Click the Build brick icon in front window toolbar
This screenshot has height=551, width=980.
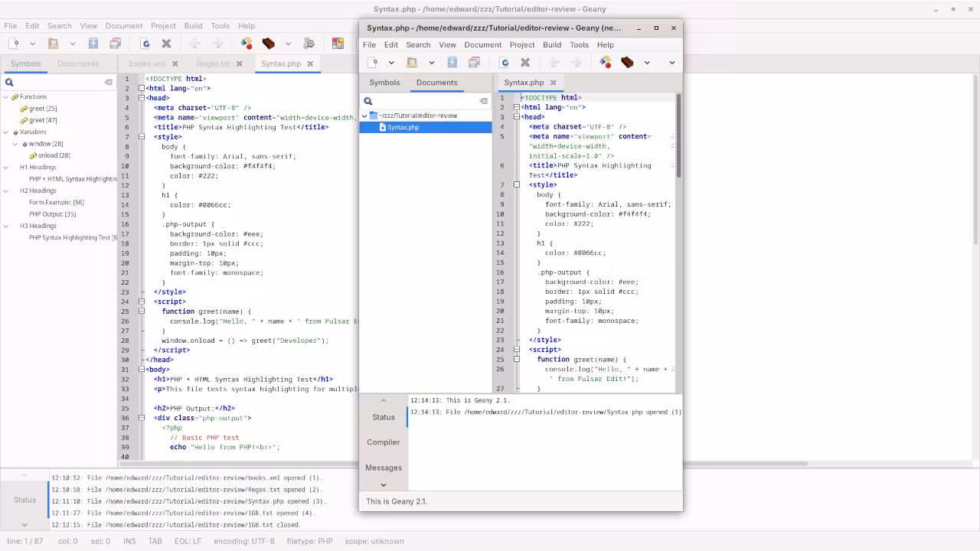[x=627, y=63]
